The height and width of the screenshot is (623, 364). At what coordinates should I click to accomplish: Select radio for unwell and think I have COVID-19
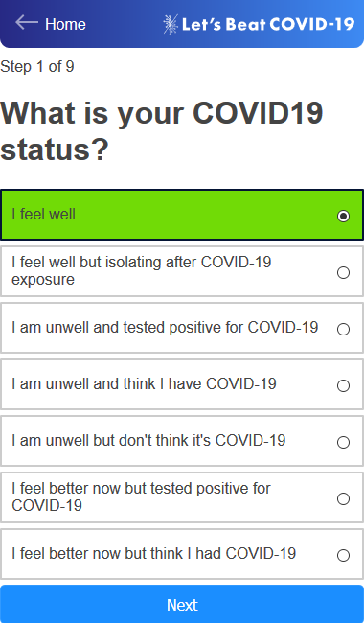point(343,385)
